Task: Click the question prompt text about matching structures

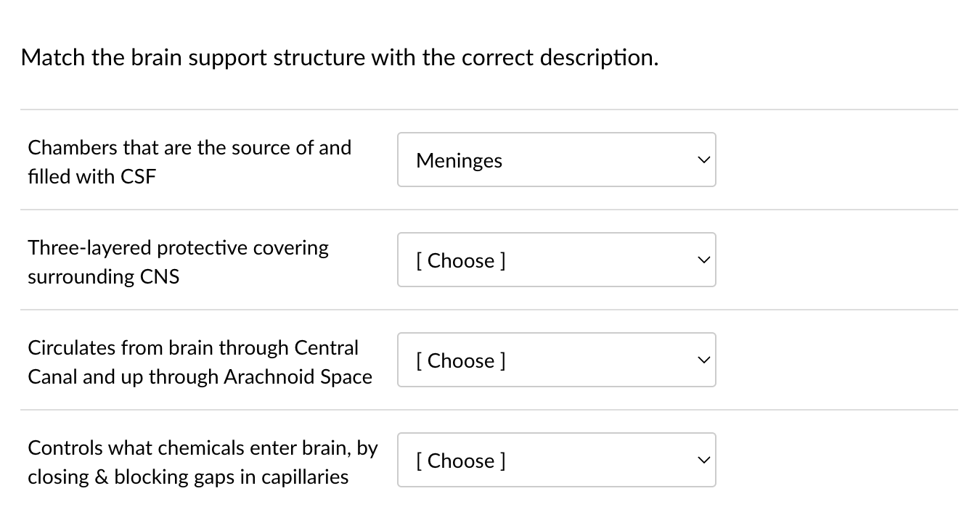Action: pyautogui.click(x=340, y=57)
